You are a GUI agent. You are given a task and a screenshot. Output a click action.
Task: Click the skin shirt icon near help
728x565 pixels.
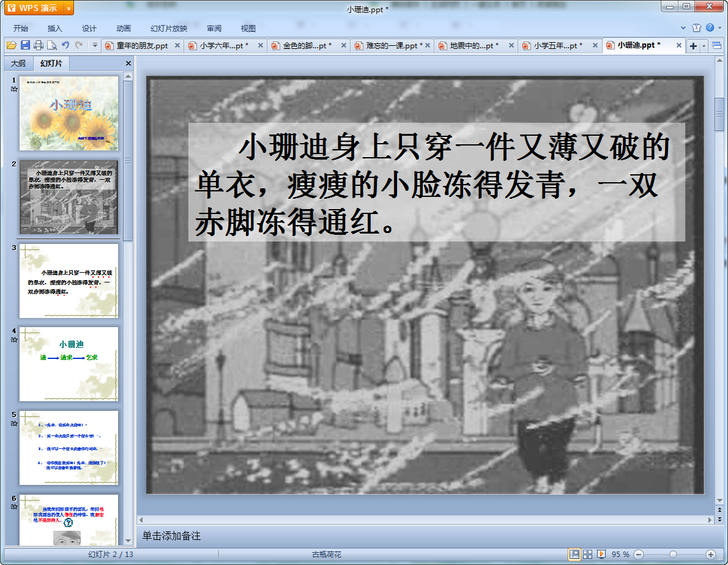696,28
